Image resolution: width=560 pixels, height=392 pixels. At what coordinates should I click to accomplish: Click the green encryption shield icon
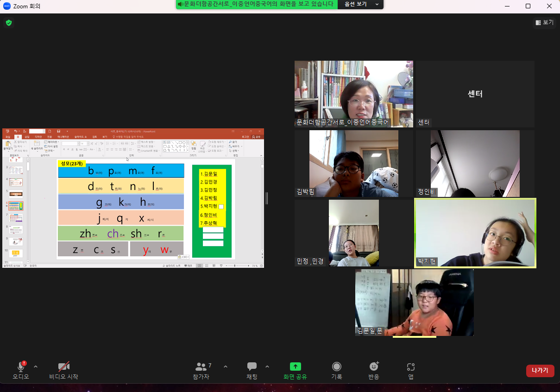9,23
